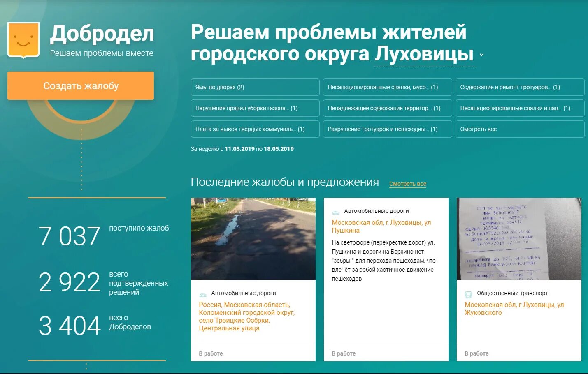
Task: Click the car icon in Троицкие Озёрки card
Action: 203,295
